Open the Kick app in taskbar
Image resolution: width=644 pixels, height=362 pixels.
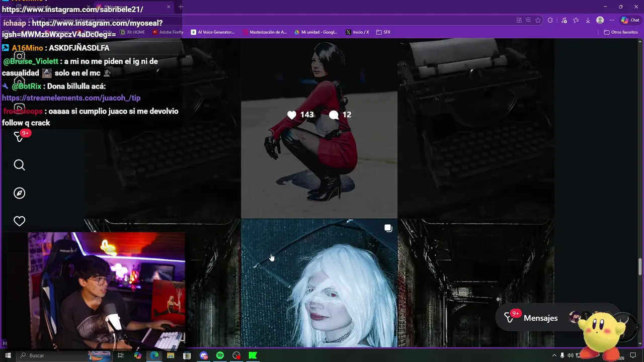point(253,355)
